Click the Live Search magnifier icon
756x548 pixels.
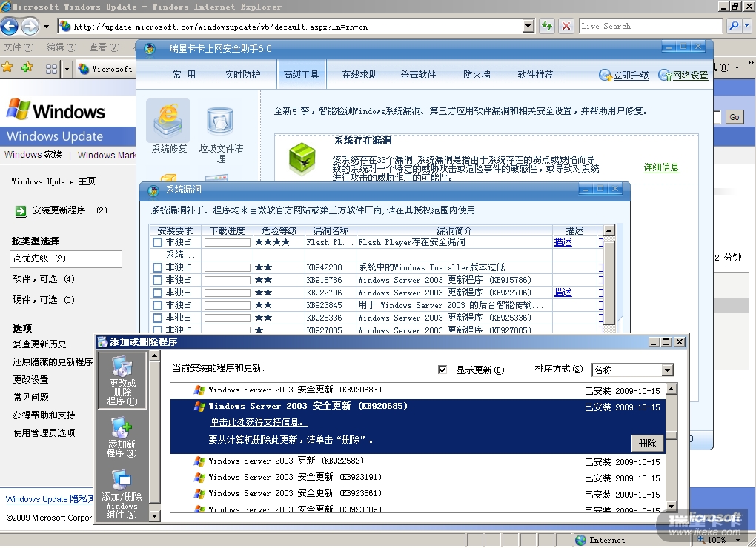(x=734, y=26)
